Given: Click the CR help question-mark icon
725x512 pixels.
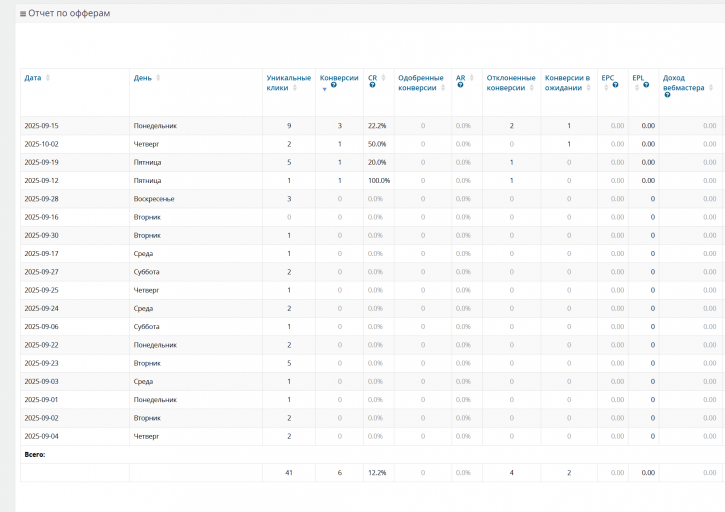Looking at the screenshot, I should pos(372,85).
